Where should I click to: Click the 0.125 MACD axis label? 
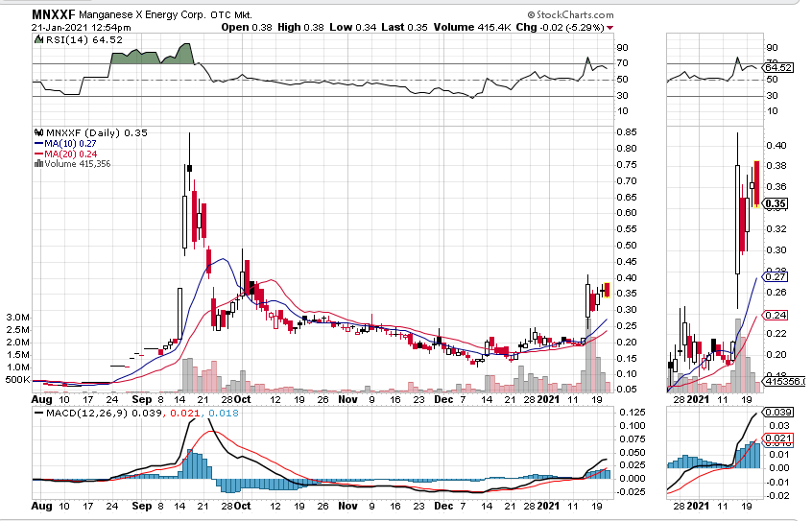pyautogui.click(x=633, y=413)
